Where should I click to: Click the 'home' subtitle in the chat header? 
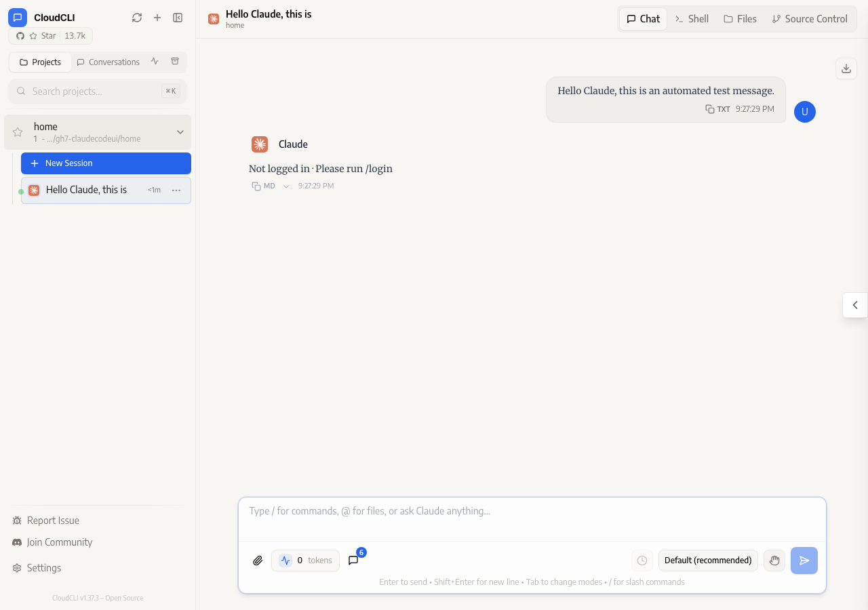pyautogui.click(x=235, y=26)
